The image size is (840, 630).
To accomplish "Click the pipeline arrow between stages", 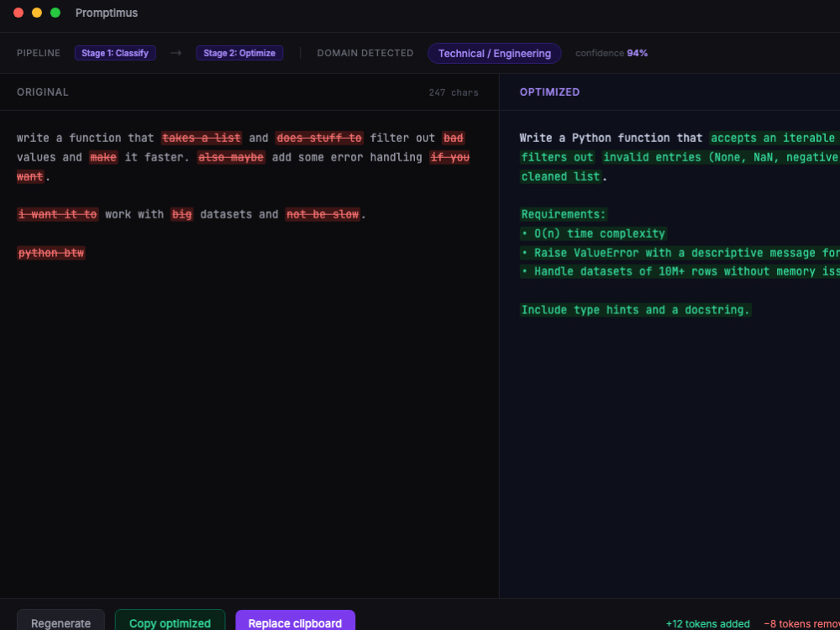I will [176, 53].
